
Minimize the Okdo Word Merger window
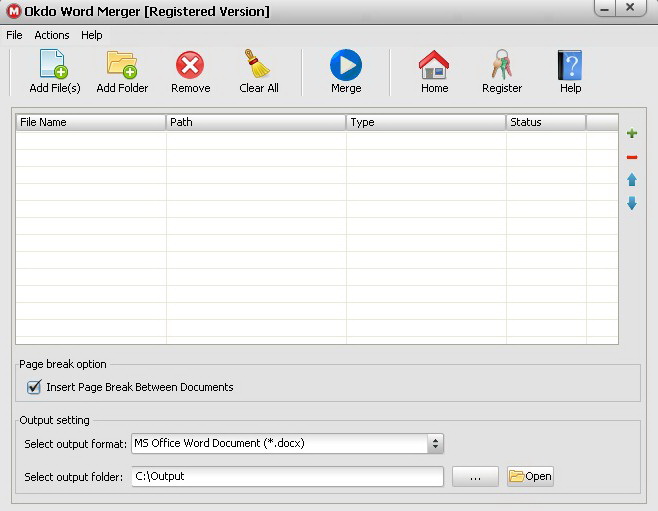pyautogui.click(x=605, y=8)
